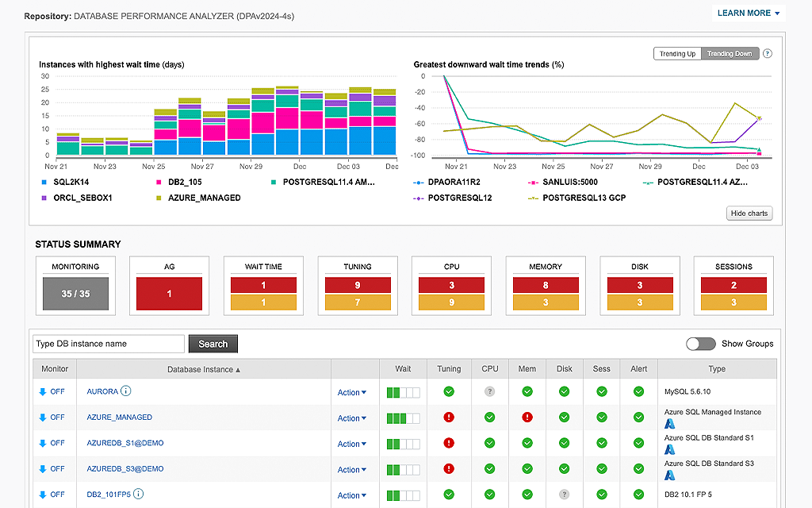The height and width of the screenshot is (508, 812).
Task: Click the Hide charts button
Action: (749, 213)
